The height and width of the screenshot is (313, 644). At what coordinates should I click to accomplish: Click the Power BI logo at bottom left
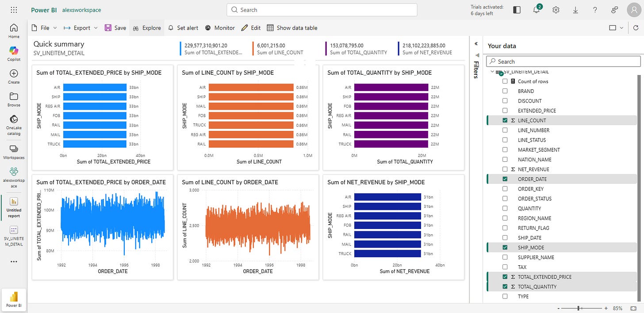point(14,299)
